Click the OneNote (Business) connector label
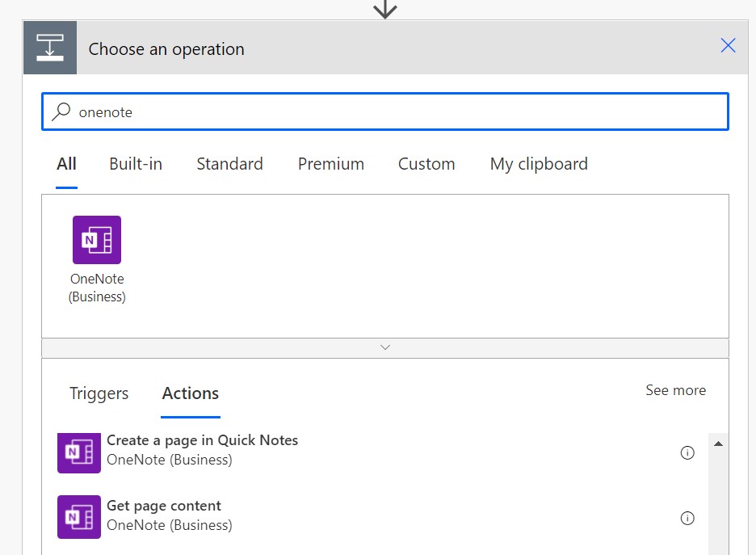Image resolution: width=756 pixels, height=555 pixels. pos(97,288)
